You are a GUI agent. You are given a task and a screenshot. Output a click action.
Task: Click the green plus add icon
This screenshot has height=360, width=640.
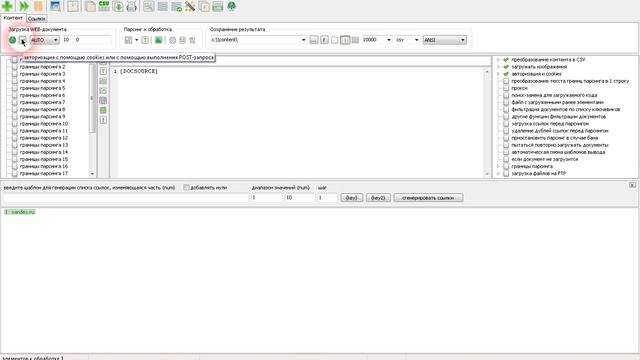(7, 6)
